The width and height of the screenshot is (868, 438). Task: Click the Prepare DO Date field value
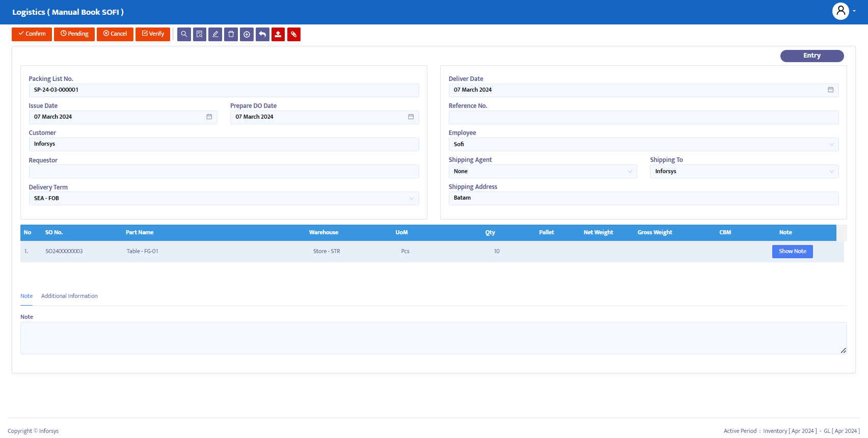pos(254,117)
